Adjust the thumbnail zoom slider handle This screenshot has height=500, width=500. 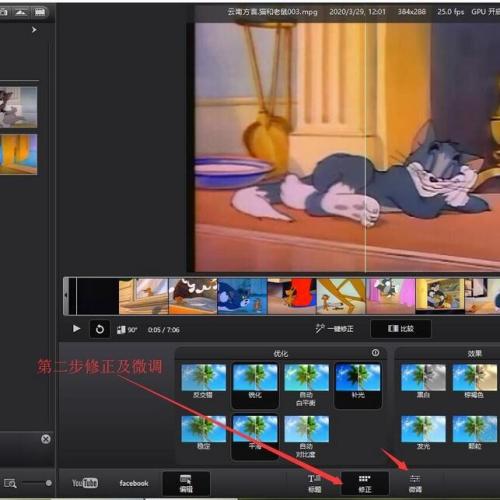click(49, 483)
